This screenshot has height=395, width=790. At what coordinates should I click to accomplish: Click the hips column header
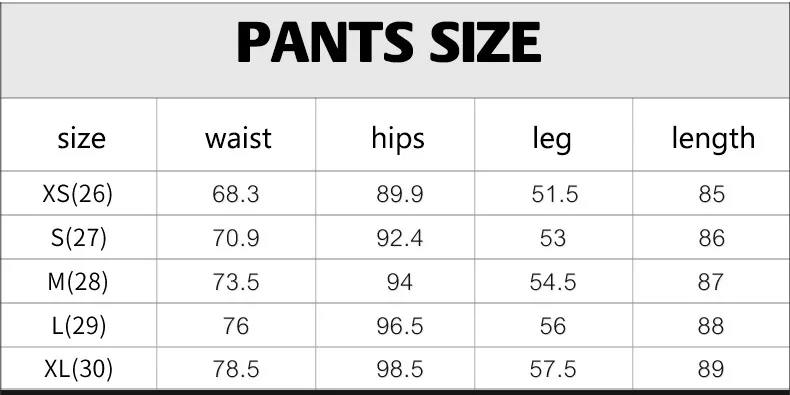(x=398, y=139)
